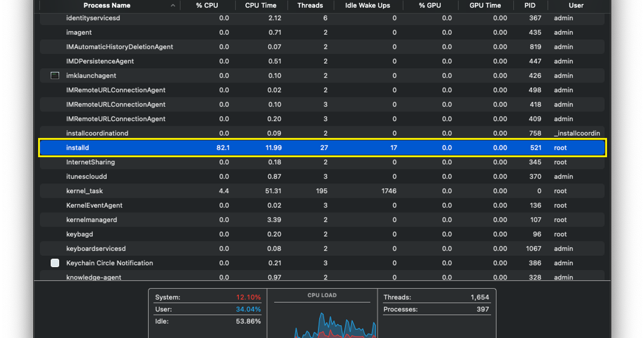Sort by the GPU Time column

point(485,5)
